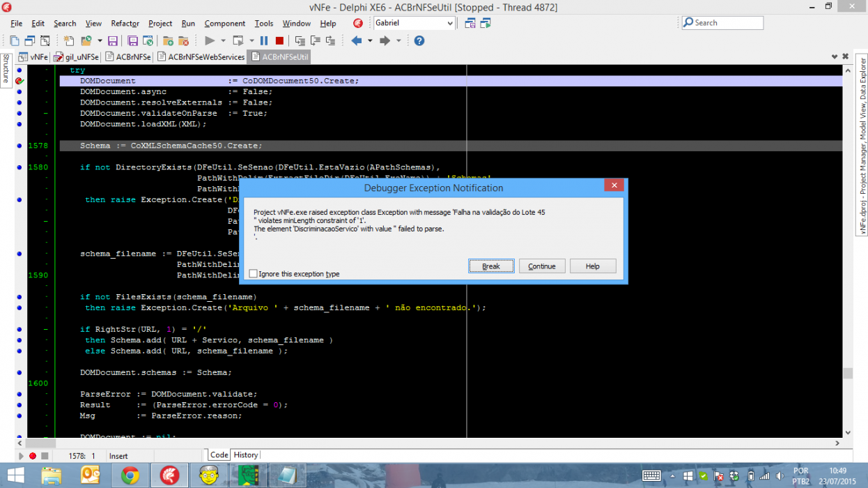868x488 pixels.
Task: Click the Save purple floppy disk icon
Action: [x=113, y=41]
